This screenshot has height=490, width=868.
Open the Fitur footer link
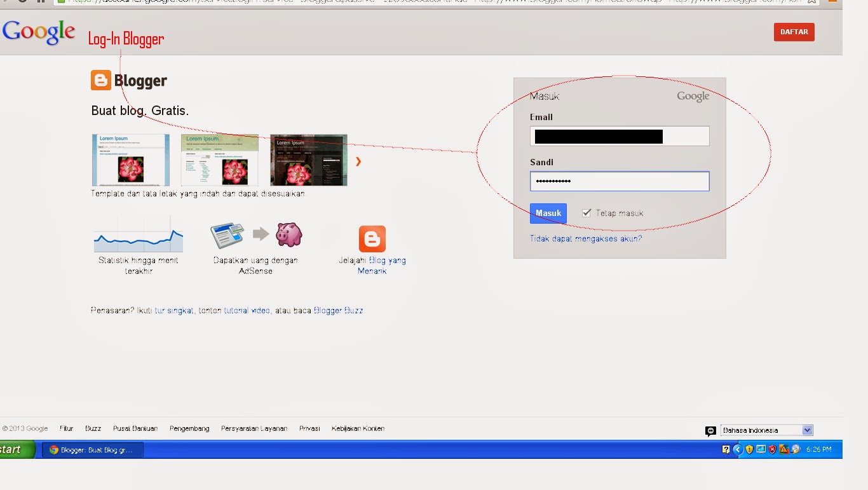click(x=67, y=428)
